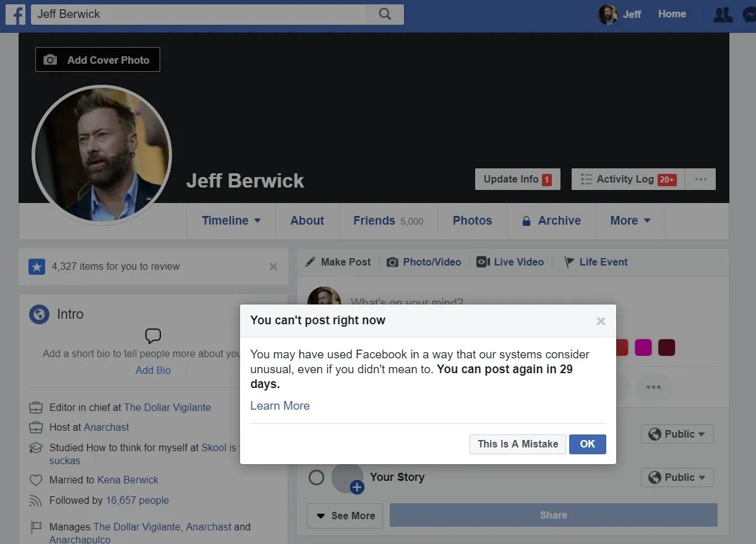
Task: Click the Jeff profile name link
Action: [x=632, y=14]
